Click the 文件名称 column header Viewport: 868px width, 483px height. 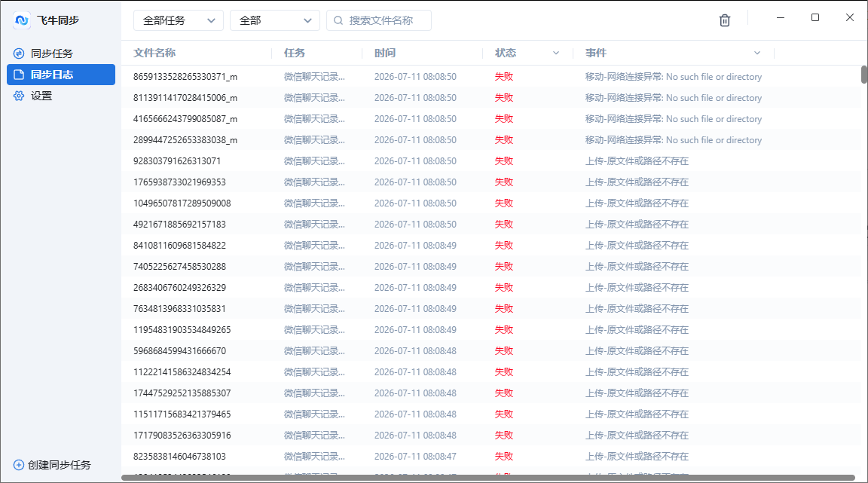pos(154,53)
